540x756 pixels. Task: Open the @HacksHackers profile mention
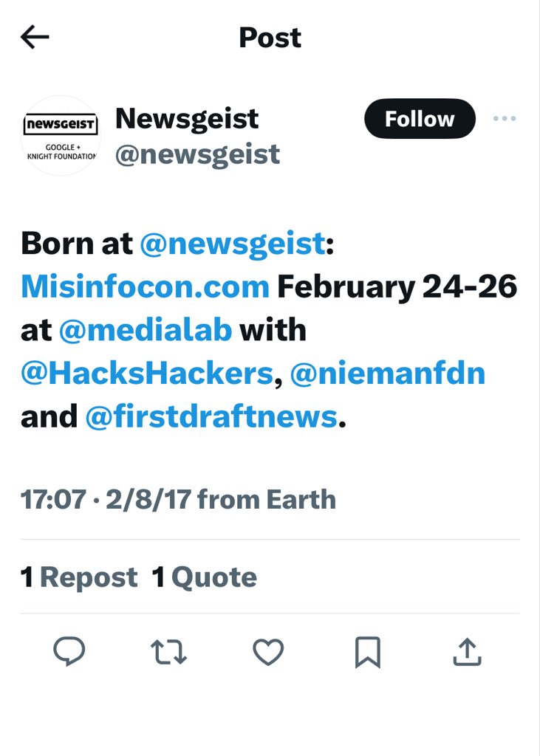pos(147,374)
